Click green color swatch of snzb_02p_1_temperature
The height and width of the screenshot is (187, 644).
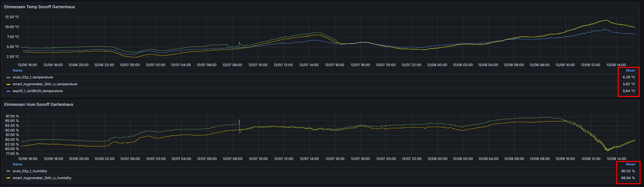(8, 77)
